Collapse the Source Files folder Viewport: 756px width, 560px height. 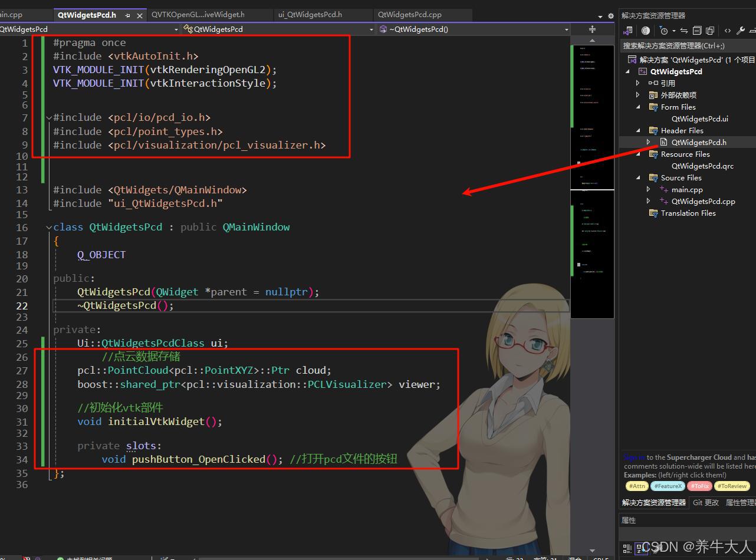[638, 177]
